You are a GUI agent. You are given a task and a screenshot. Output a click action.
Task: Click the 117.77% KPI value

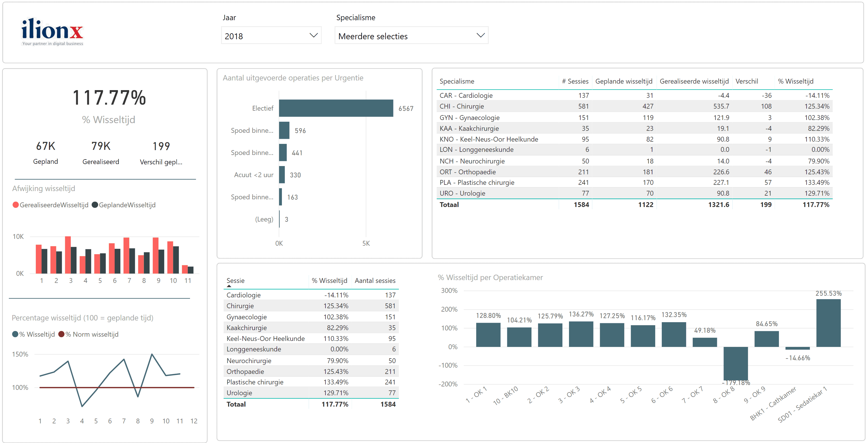tap(108, 98)
